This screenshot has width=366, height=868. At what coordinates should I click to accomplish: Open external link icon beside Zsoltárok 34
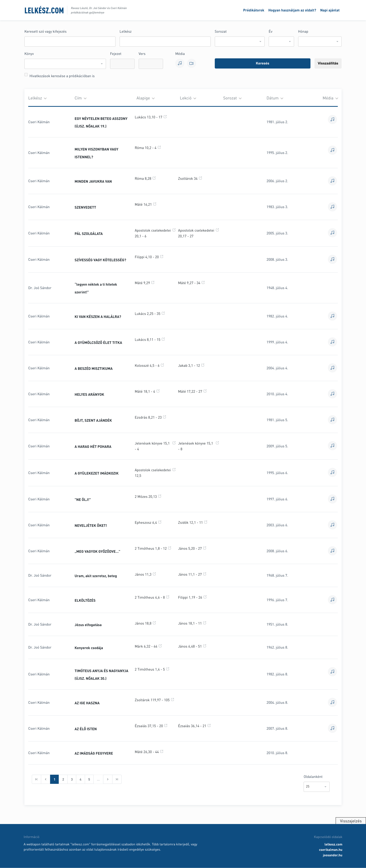point(200,178)
